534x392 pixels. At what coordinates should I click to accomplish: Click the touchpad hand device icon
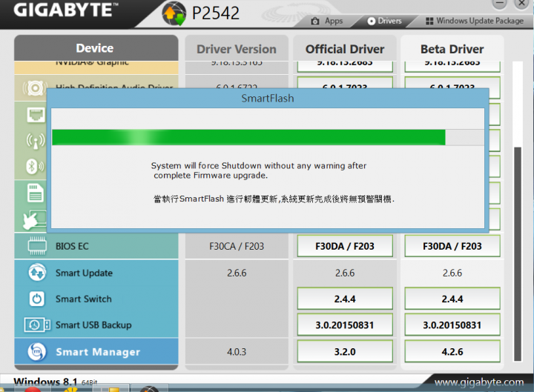click(34, 220)
